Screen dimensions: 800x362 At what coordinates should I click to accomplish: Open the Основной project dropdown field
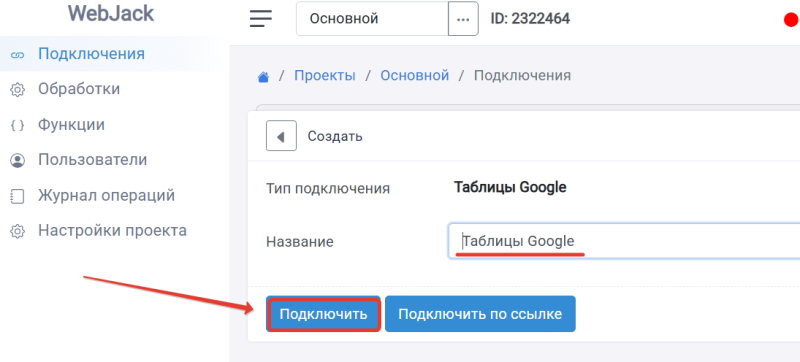[372, 19]
